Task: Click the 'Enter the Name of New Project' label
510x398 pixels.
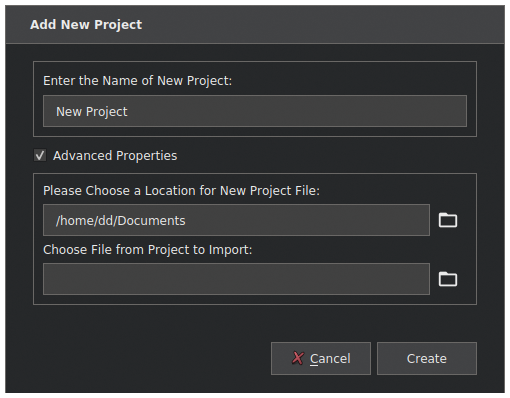Action: point(137,81)
